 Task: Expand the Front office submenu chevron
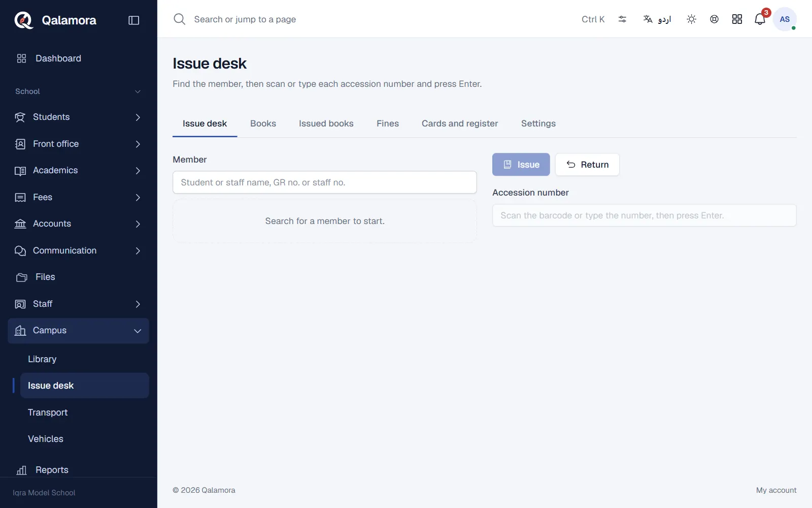click(138, 144)
